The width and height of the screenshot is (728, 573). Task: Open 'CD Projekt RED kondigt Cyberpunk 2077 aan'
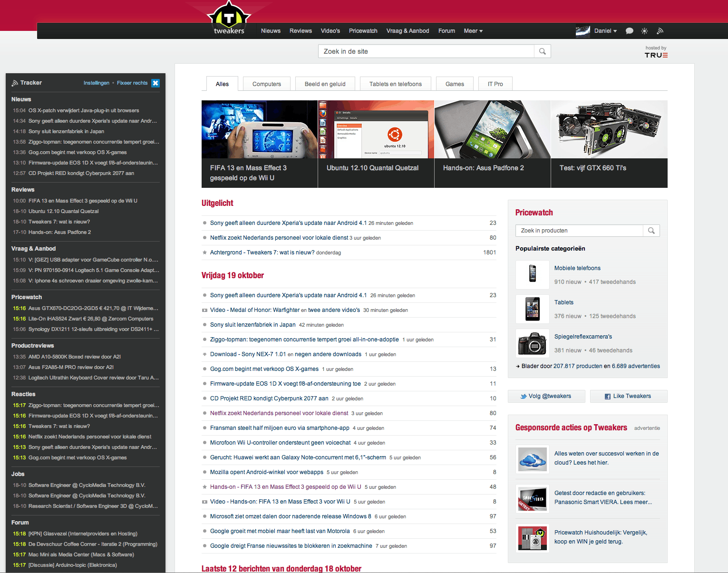coord(269,398)
